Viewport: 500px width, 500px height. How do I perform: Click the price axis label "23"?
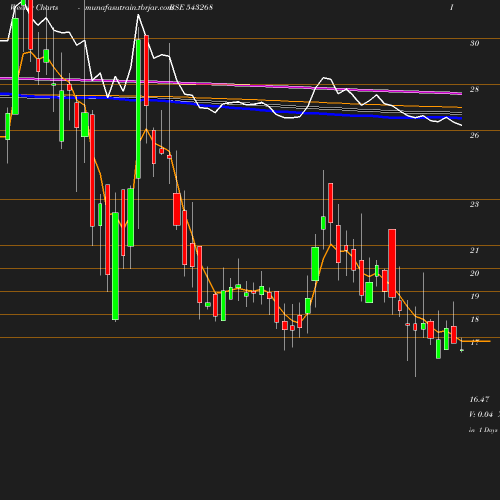474,204
